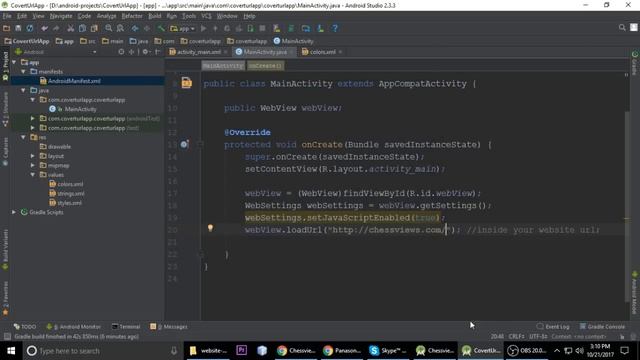Image resolution: width=640 pixels, height=360 pixels.
Task: Collapse the manifests folder
Action: coord(23,71)
